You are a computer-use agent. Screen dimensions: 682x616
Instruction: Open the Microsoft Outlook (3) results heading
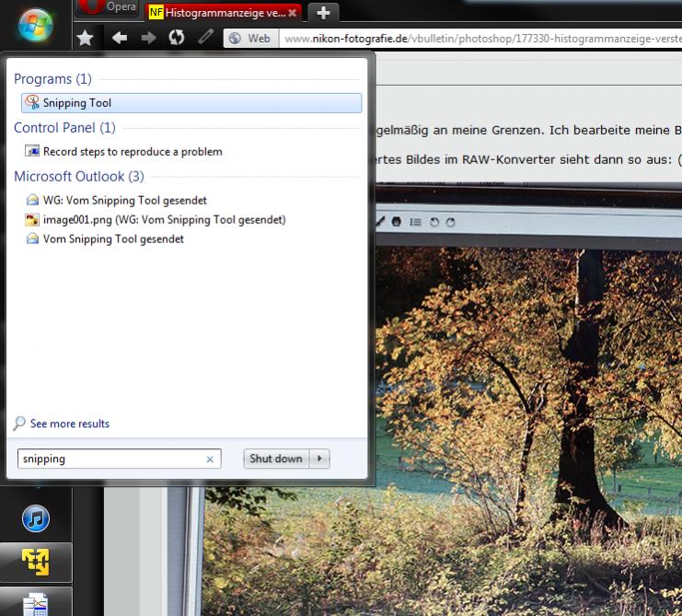[x=79, y=177]
